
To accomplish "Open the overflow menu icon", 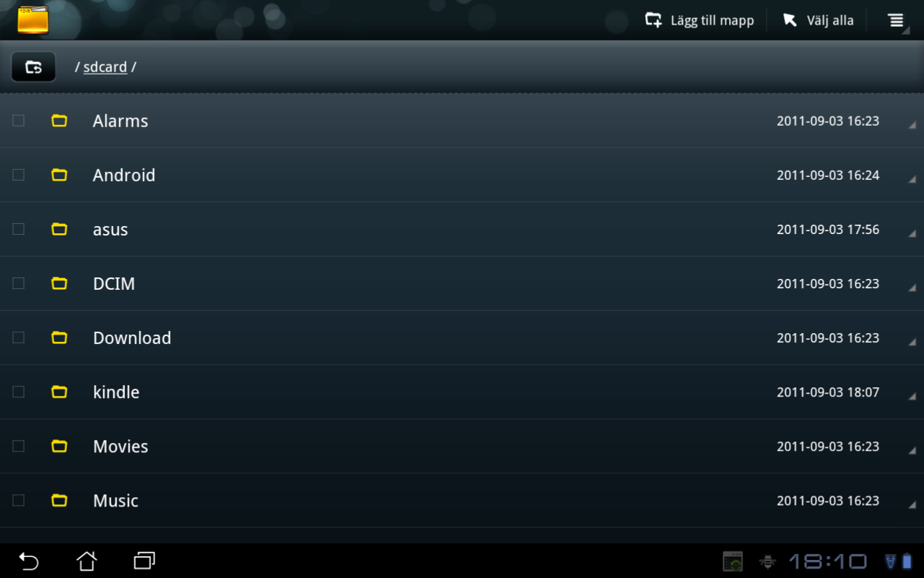I will tap(896, 20).
